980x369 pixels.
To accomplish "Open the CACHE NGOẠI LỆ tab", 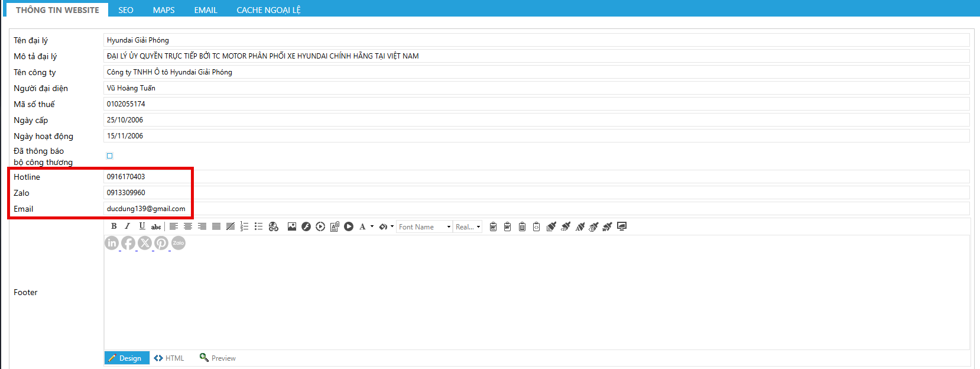I will pyautogui.click(x=268, y=10).
